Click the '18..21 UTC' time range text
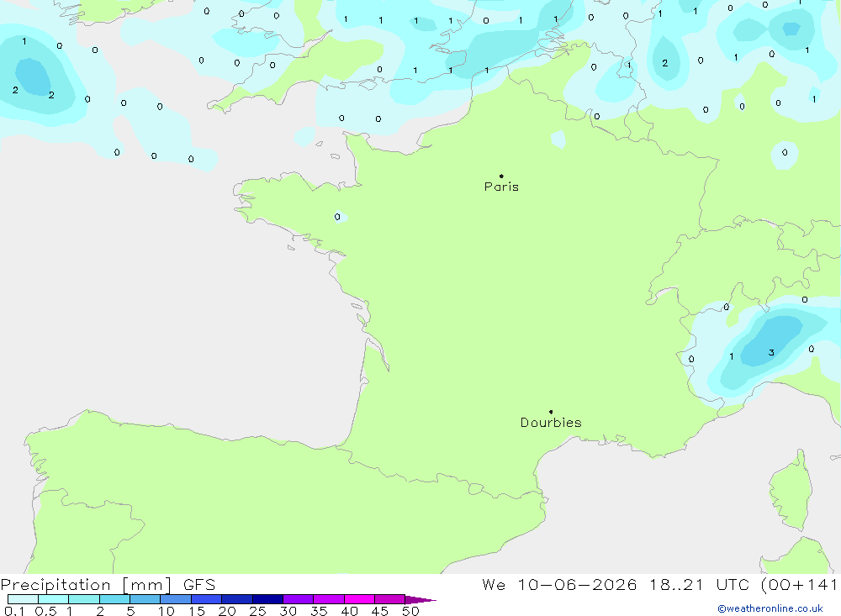The width and height of the screenshot is (841, 616). (699, 585)
